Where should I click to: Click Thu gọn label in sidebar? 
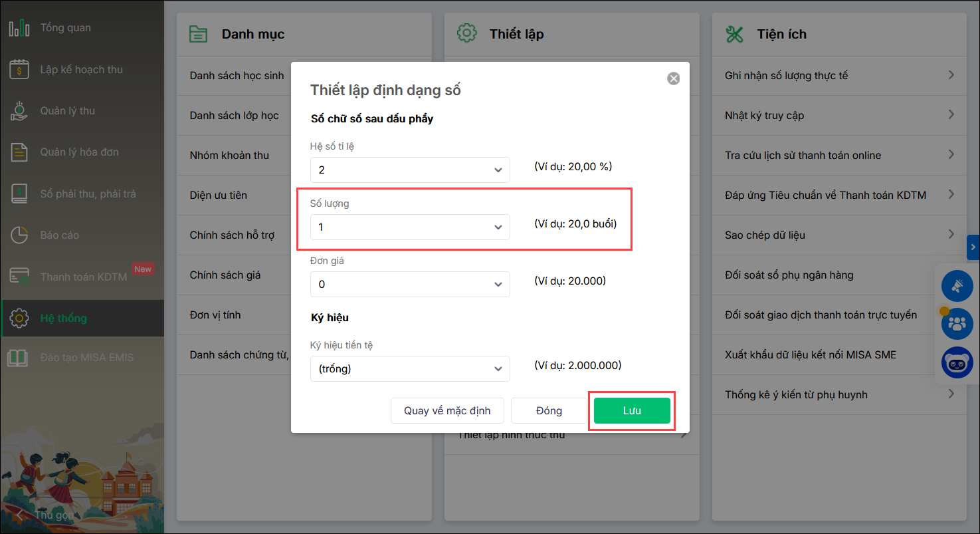point(54,515)
